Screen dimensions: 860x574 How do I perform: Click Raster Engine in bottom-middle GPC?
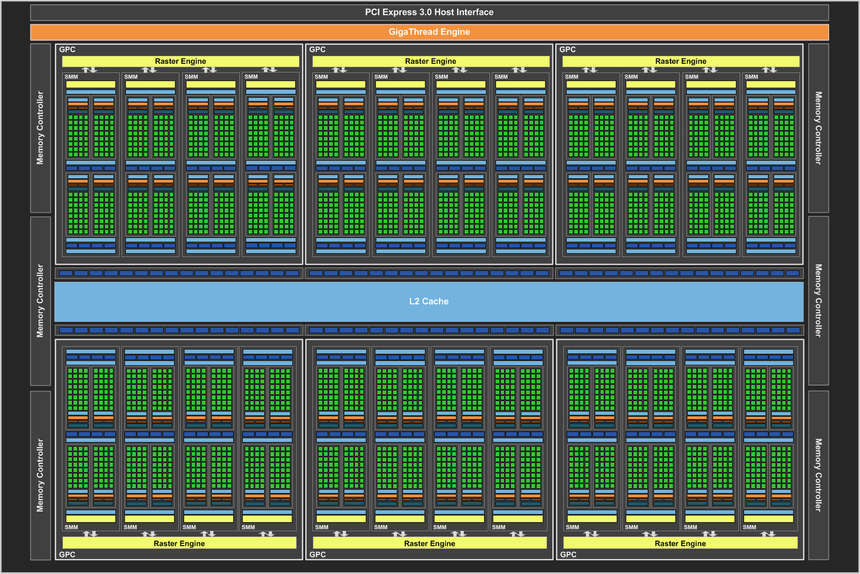pyautogui.click(x=430, y=543)
